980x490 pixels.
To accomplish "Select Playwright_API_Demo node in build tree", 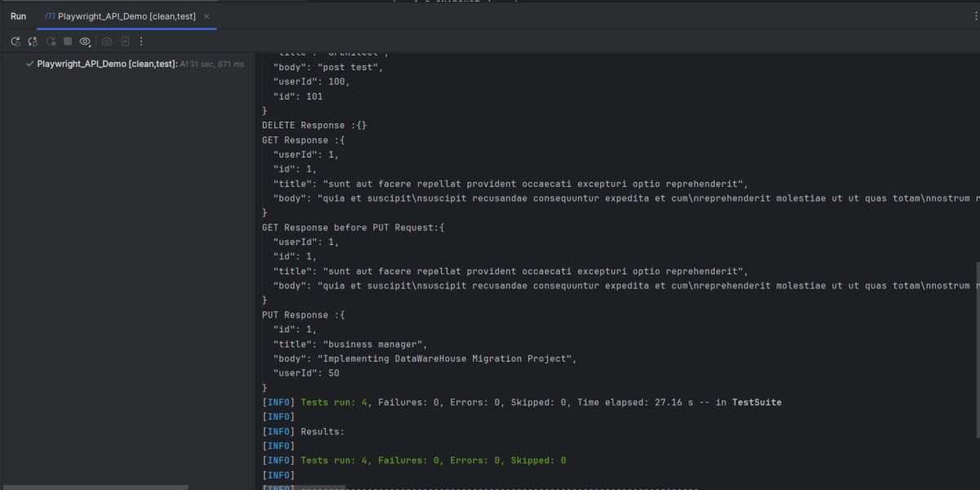I will [x=106, y=64].
